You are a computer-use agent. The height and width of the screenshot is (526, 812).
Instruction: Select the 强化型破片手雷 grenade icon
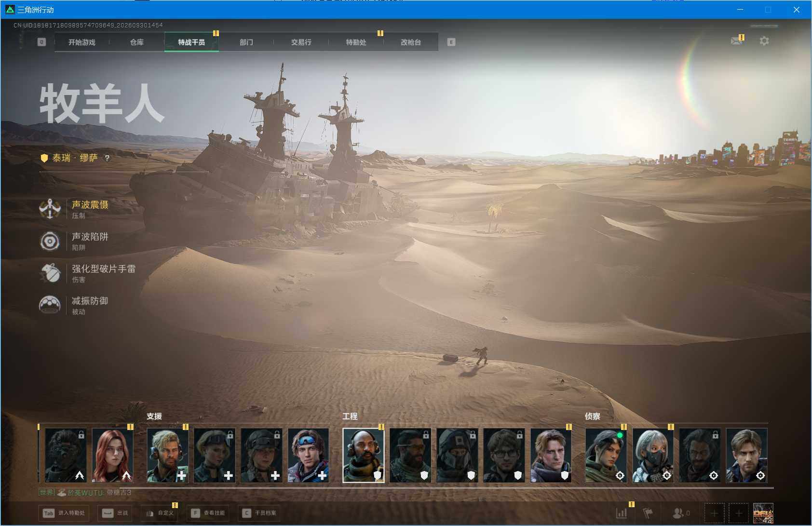coord(50,273)
